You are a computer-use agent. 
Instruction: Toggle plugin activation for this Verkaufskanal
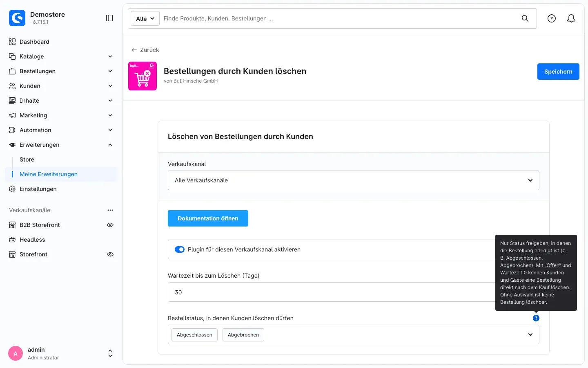180,249
